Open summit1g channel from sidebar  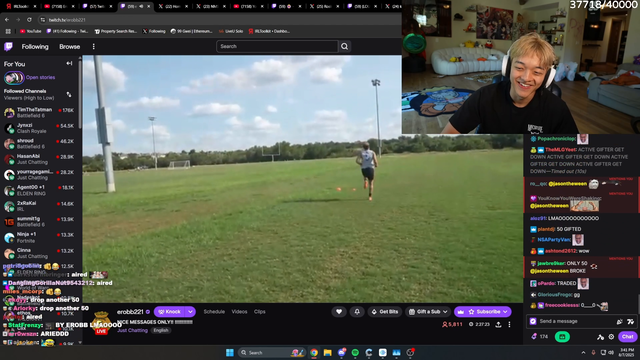tap(39, 221)
